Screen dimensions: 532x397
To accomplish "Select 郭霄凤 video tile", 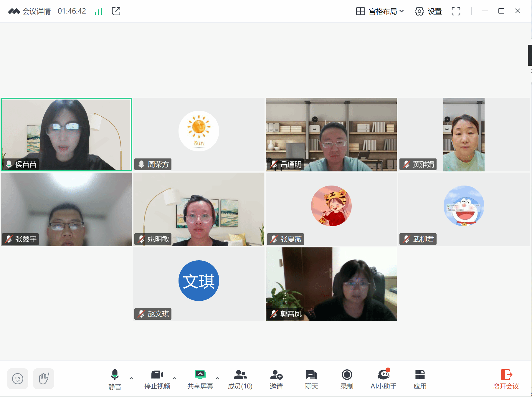I will pos(331,284).
